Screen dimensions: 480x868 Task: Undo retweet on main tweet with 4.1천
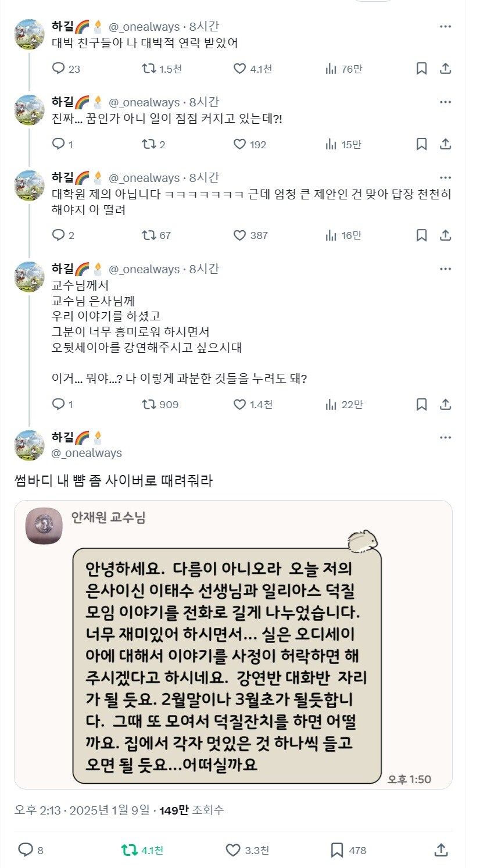tap(130, 850)
